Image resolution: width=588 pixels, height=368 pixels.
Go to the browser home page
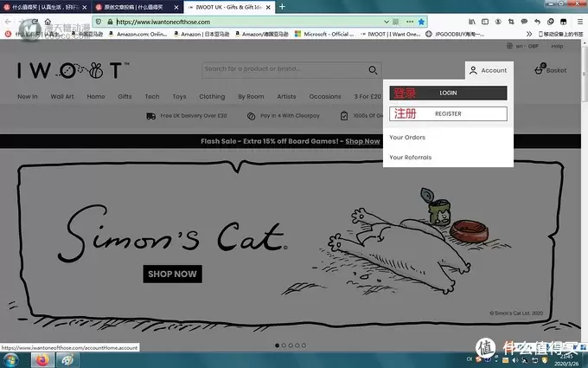pyautogui.click(x=48, y=22)
